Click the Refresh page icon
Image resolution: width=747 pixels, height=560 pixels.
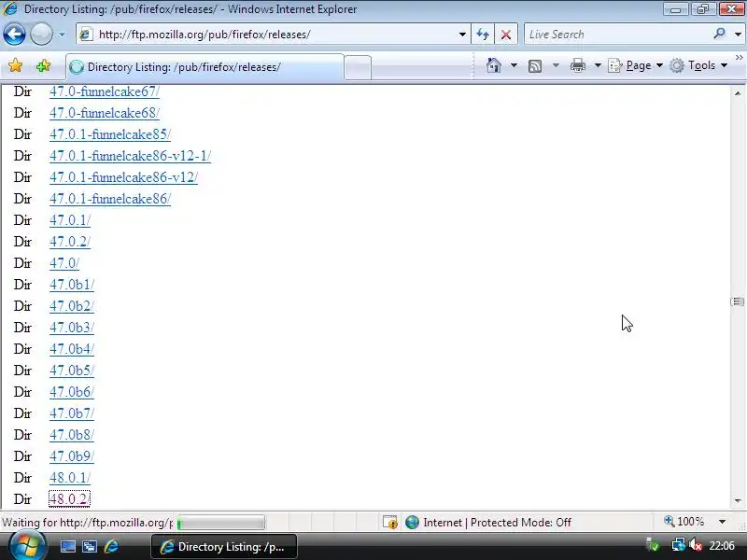click(x=483, y=35)
